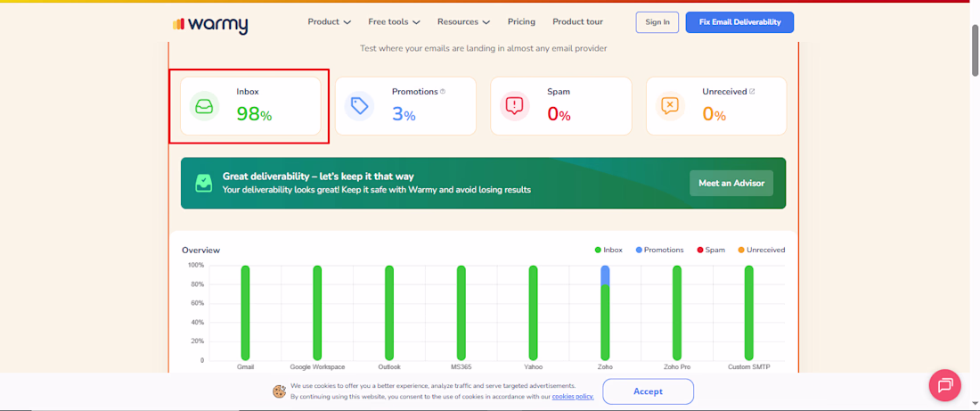This screenshot has height=411, width=980.
Task: Toggle the Inbox legend item
Action: (608, 251)
